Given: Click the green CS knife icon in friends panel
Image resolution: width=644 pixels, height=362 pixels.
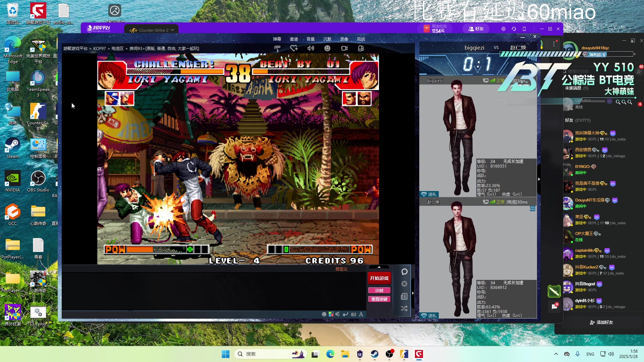Looking at the screenshot, I should 554,291.
